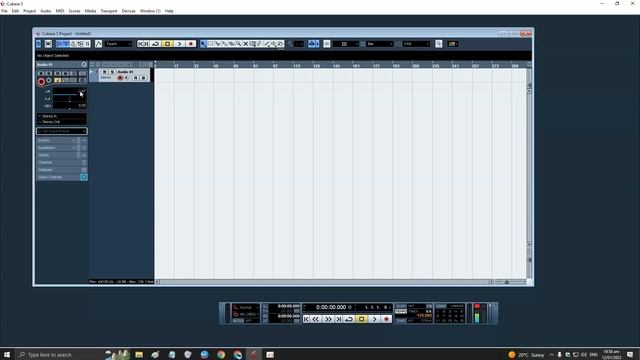Screen dimensions: 640x360
Task: Start playback from the transport panel
Action: (374, 319)
